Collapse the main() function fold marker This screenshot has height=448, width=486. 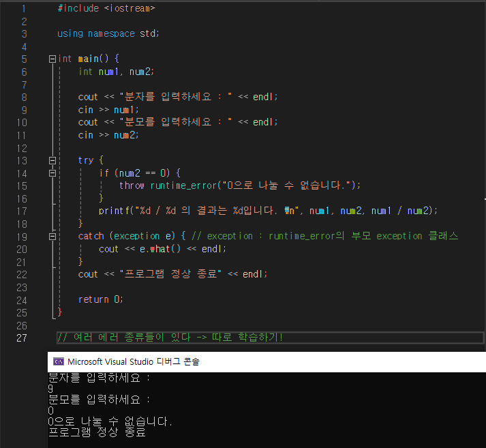pyautogui.click(x=52, y=59)
